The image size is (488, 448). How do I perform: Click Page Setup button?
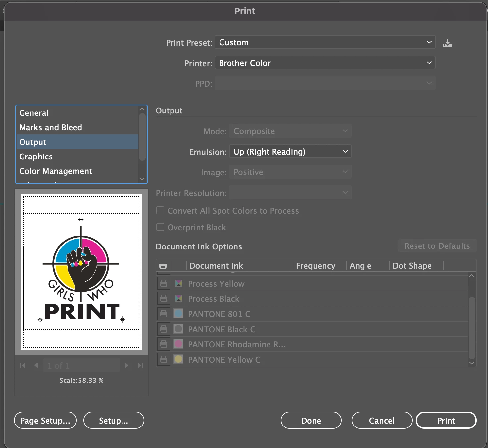pos(45,420)
